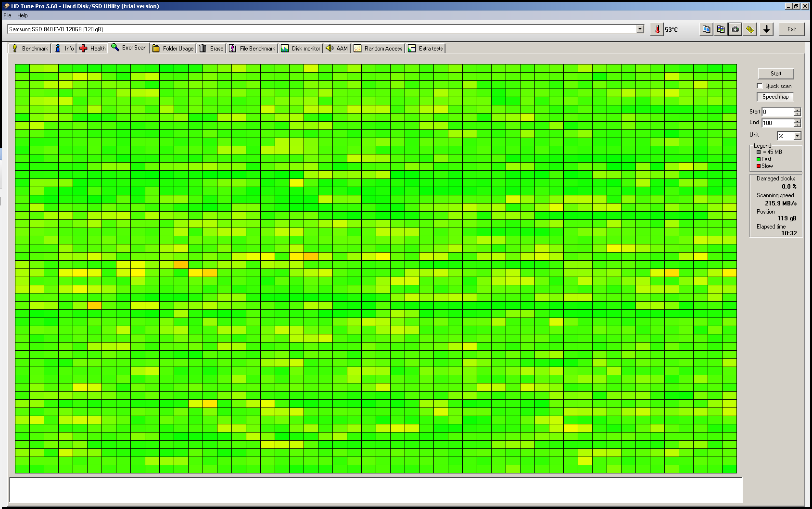The height and width of the screenshot is (509, 812).
Task: Click the black down-arrow toolbar button
Action: point(767,29)
